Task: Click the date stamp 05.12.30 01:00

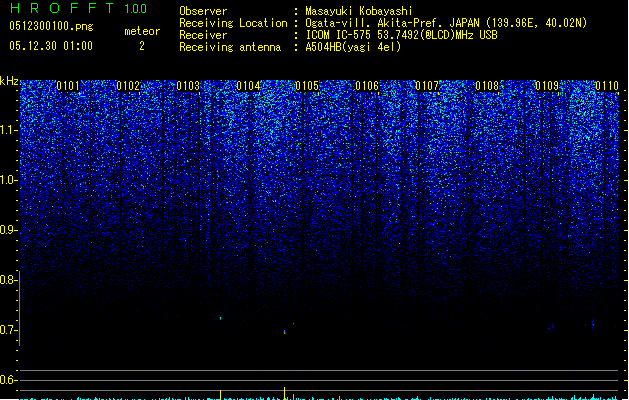Action: pyautogui.click(x=51, y=46)
